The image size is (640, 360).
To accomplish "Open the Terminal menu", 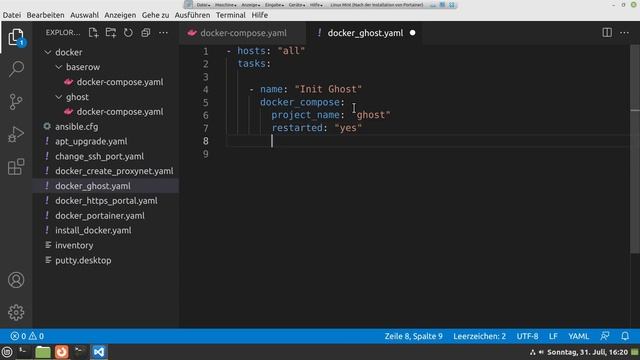I will pos(231,15).
